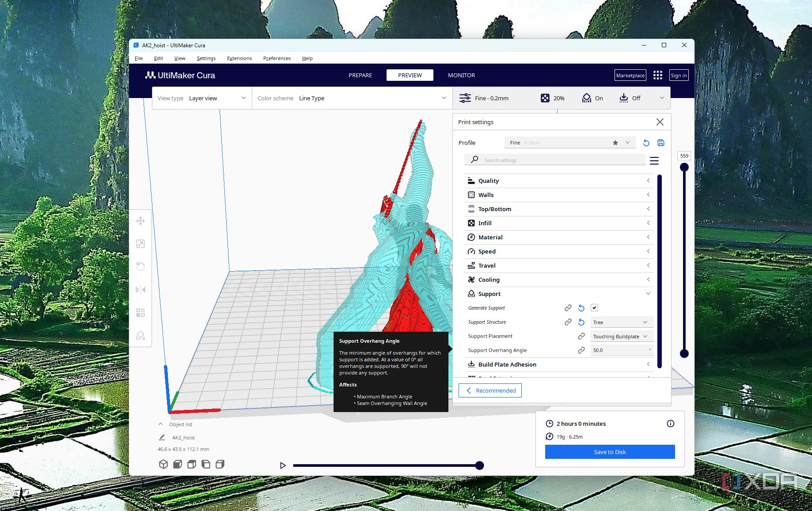Switch to left side view icon
Image resolution: width=812 pixels, height=511 pixels.
[x=206, y=464]
